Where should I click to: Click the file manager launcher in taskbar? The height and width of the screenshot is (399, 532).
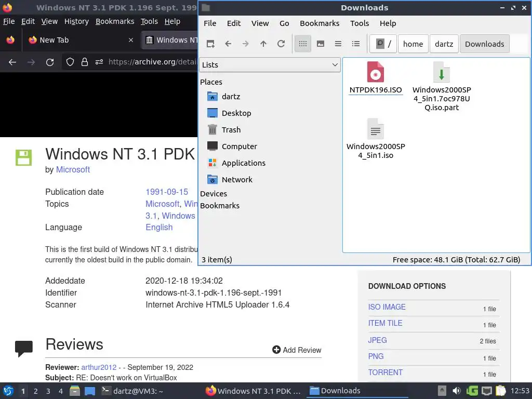(x=75, y=391)
